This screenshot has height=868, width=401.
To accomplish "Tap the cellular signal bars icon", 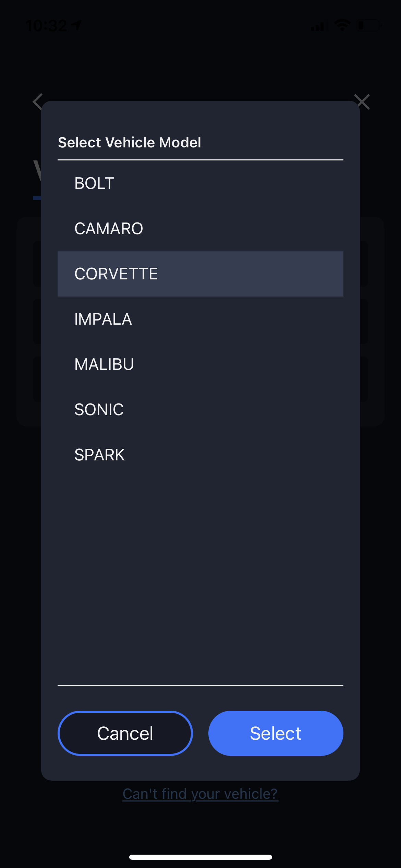I will tap(319, 26).
